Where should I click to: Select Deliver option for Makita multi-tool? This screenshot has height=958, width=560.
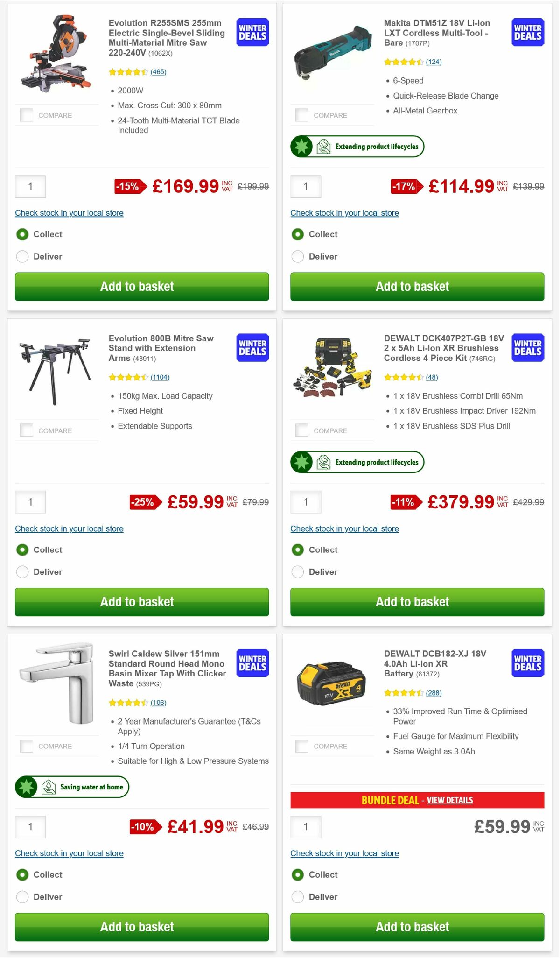(298, 256)
